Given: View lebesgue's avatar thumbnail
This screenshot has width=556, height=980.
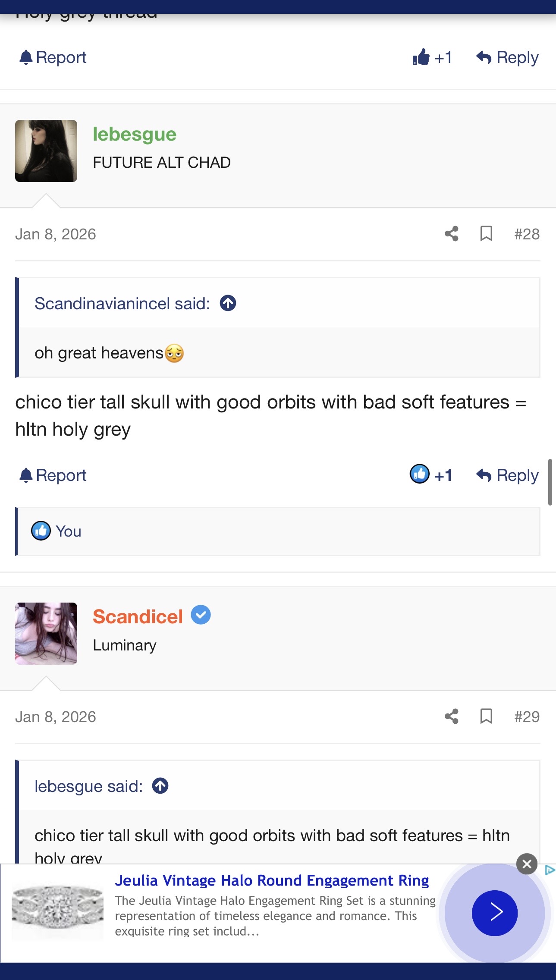Looking at the screenshot, I should tap(46, 151).
